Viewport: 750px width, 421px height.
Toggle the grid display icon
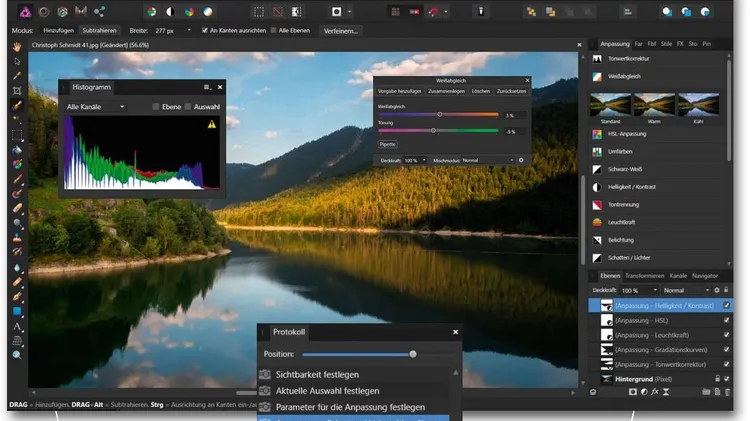pos(396,12)
